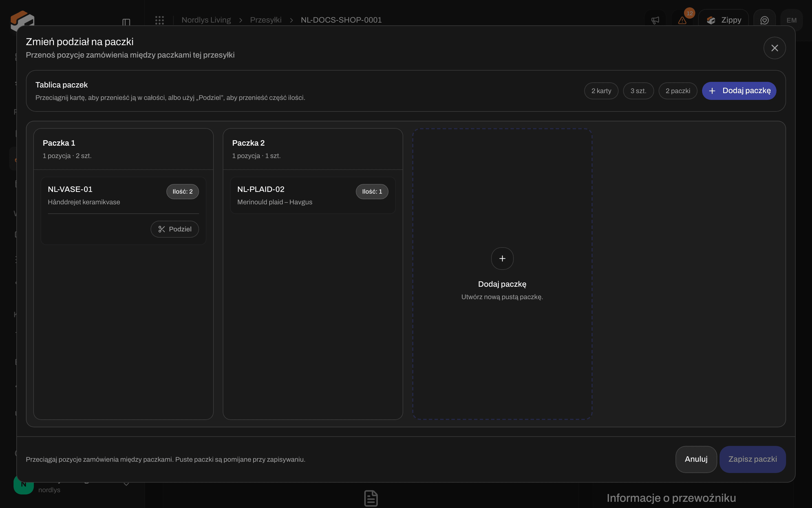812x508 pixels.
Task: Click Dodaj paczkę text in dashed area
Action: [x=502, y=284]
